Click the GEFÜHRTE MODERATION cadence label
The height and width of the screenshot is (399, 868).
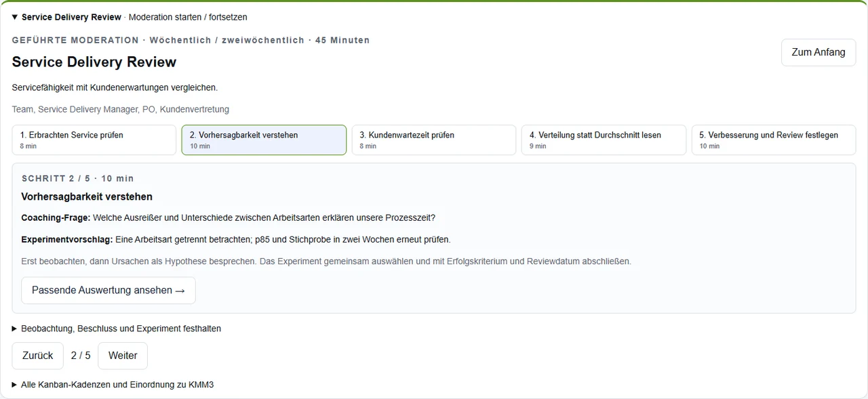(191, 40)
